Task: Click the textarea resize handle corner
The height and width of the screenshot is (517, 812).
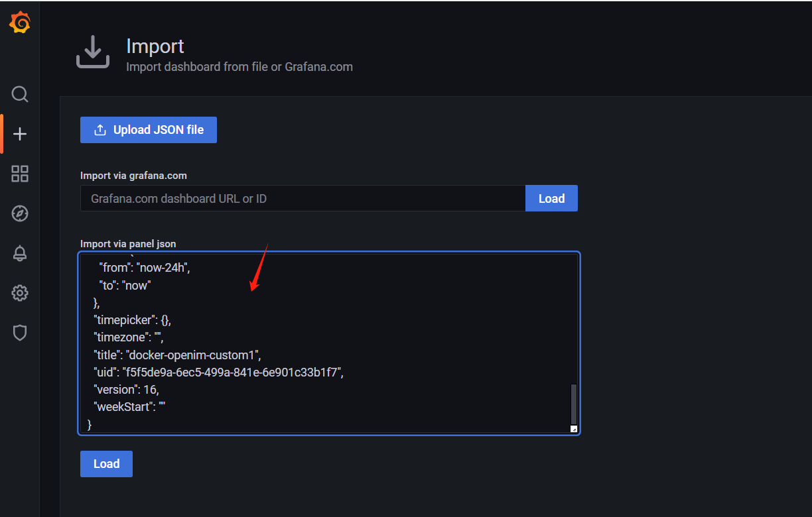Action: (574, 429)
